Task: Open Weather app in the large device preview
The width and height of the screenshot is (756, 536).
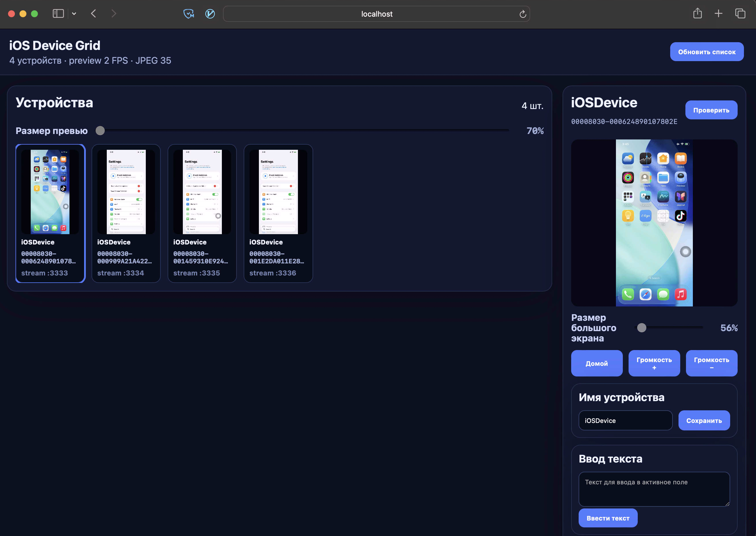Action: [x=628, y=159]
